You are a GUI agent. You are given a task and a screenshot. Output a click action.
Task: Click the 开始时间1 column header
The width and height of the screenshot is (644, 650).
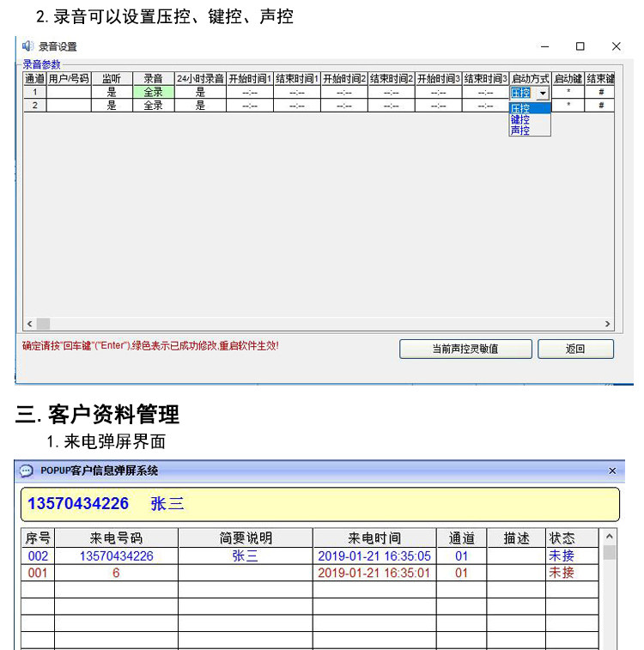click(x=250, y=78)
